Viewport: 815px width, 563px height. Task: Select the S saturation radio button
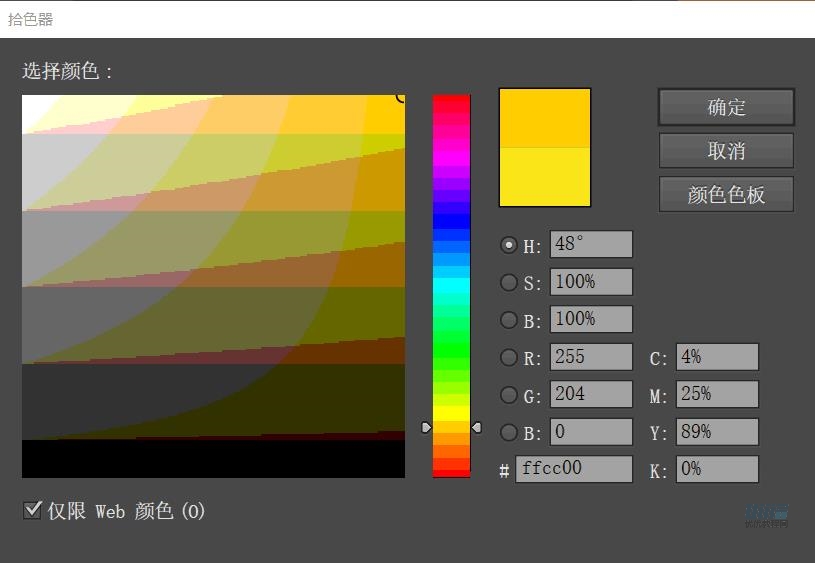[x=509, y=283]
